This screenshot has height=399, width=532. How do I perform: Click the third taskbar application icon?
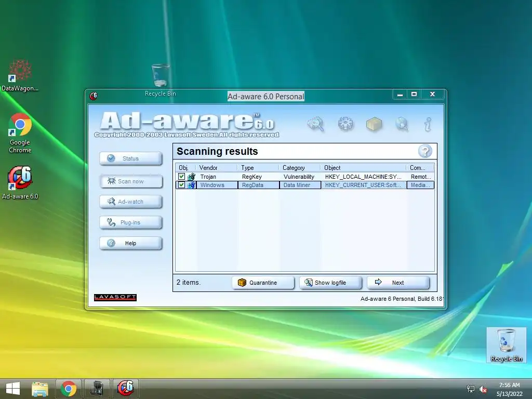pyautogui.click(x=97, y=389)
